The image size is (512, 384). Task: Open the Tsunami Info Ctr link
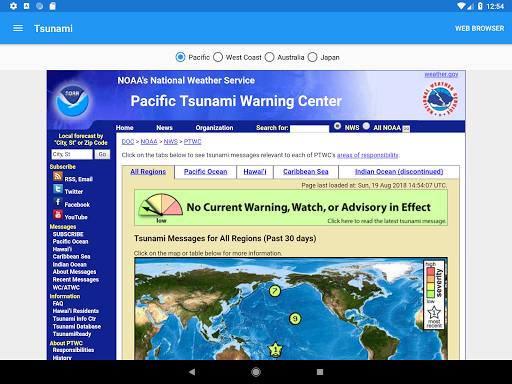pyautogui.click(x=74, y=319)
